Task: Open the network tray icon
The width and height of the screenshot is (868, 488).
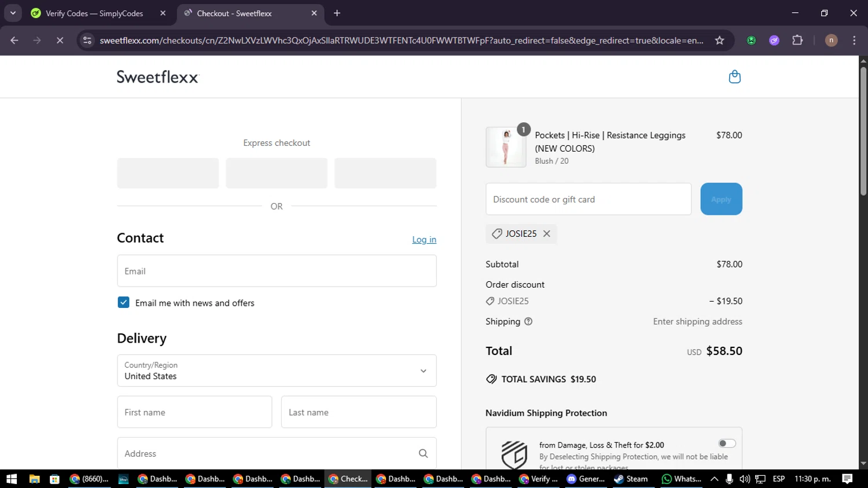Action: tap(760, 479)
